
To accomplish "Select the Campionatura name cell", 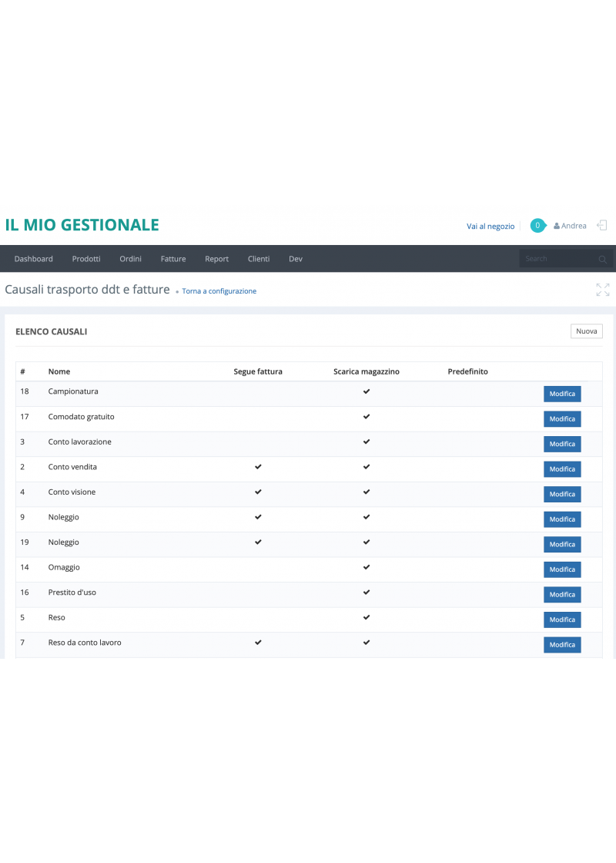I will 73,391.
